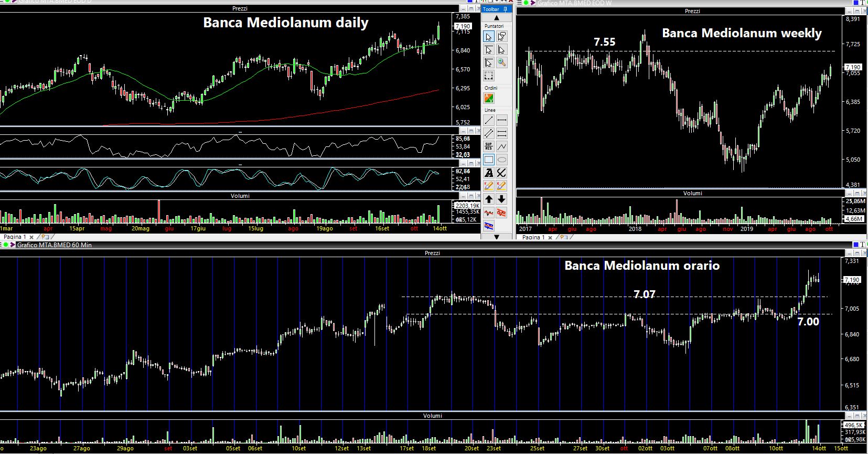Click the 8,391 value on weekly price axis
This screenshot has width=868, height=454.
(853, 19)
